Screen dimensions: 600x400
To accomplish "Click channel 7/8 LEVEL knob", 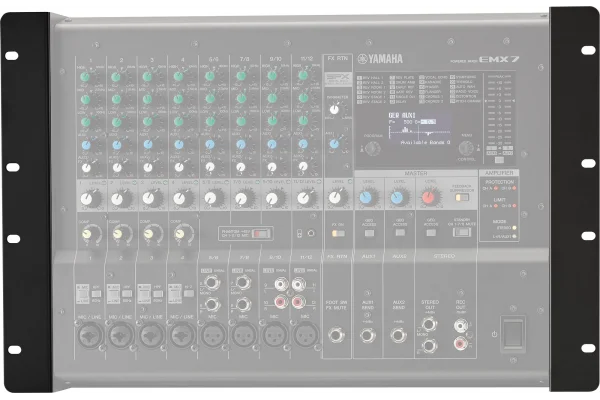I will coord(241,198).
